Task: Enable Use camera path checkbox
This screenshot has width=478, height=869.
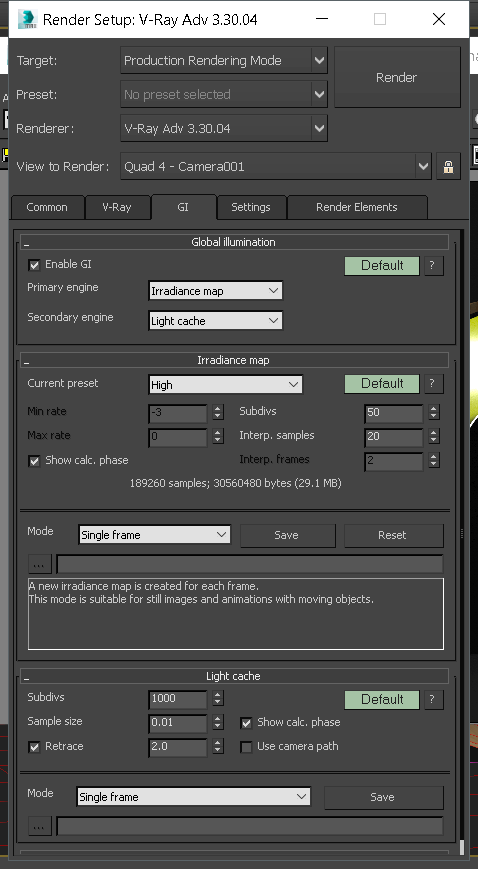Action: (x=246, y=747)
